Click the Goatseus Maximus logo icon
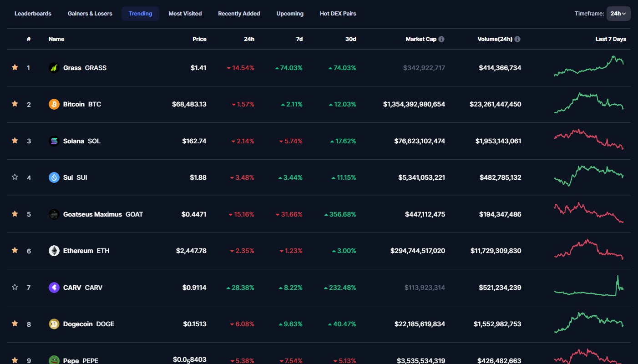The height and width of the screenshot is (364, 638). pyautogui.click(x=54, y=214)
